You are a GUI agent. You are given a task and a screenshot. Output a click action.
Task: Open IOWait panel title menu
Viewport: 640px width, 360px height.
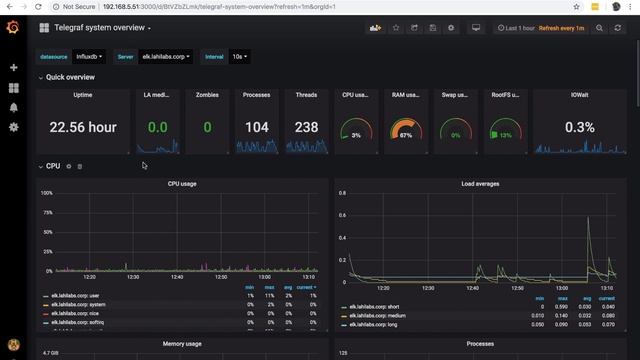[580, 95]
